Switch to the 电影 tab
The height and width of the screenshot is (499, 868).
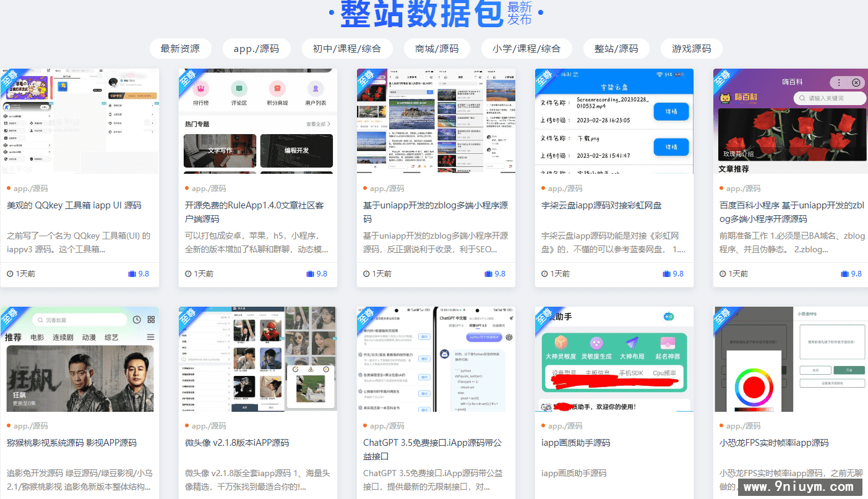point(38,337)
